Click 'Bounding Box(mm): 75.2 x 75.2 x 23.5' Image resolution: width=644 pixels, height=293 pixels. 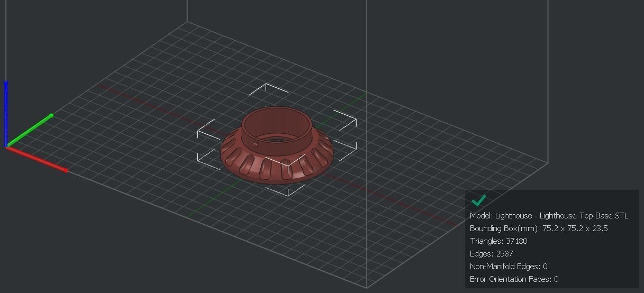(x=539, y=228)
